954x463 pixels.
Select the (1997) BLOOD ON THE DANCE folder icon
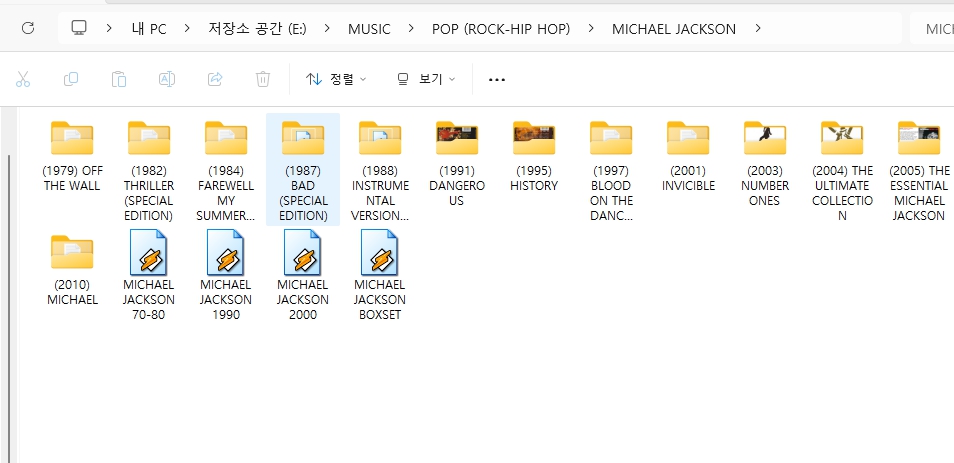pyautogui.click(x=611, y=138)
